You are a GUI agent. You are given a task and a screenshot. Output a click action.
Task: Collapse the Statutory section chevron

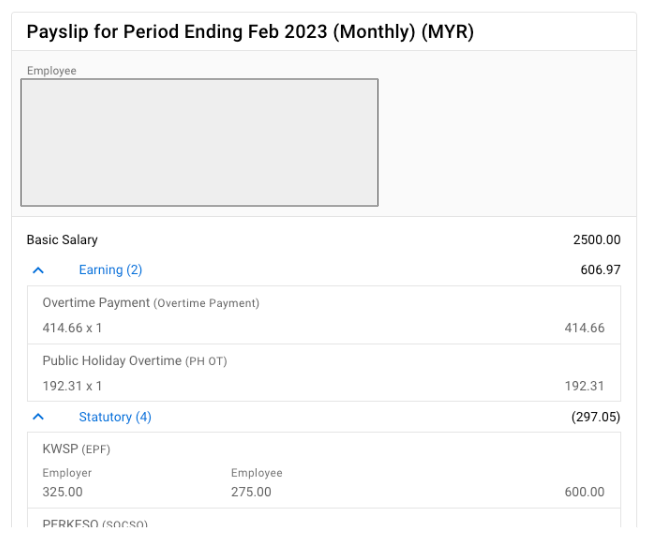click(38, 417)
